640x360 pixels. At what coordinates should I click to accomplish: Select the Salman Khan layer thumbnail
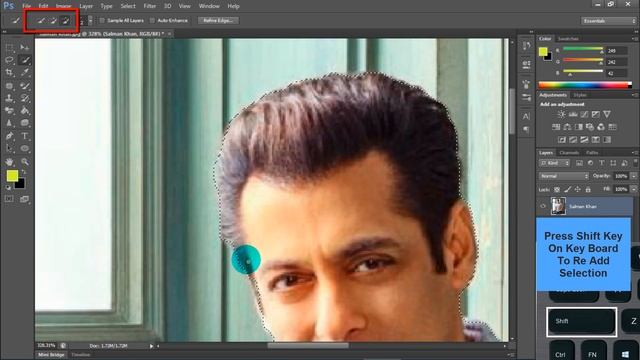click(x=558, y=206)
